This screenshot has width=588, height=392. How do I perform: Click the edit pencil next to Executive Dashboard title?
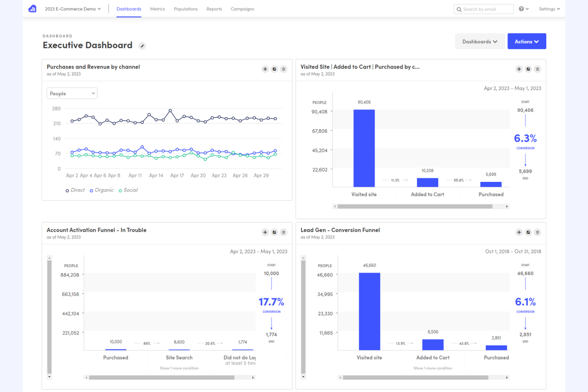point(142,46)
